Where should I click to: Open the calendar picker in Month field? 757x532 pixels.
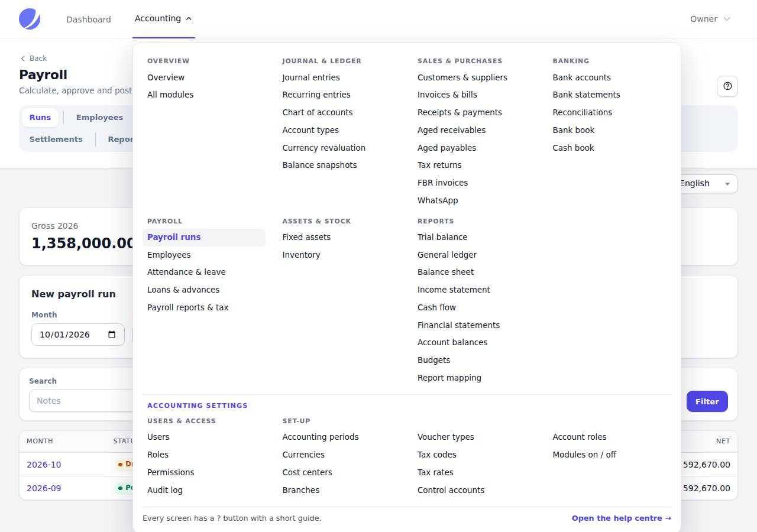[112, 335]
